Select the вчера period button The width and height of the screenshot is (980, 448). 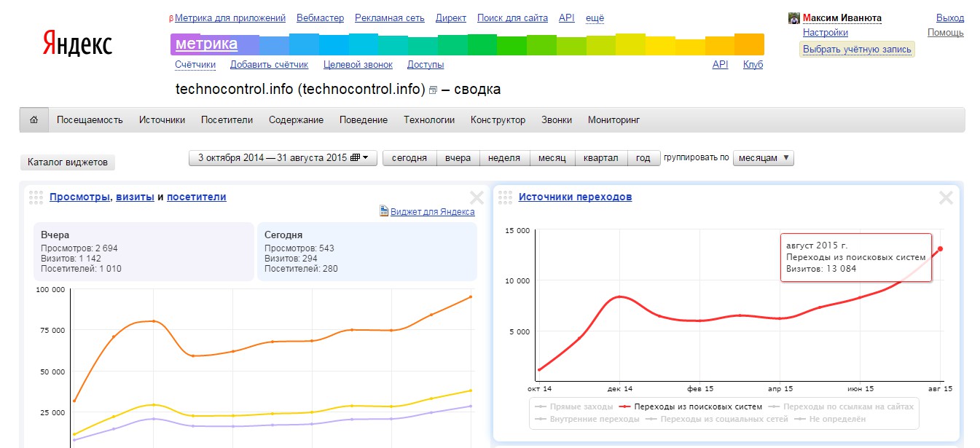click(x=458, y=158)
